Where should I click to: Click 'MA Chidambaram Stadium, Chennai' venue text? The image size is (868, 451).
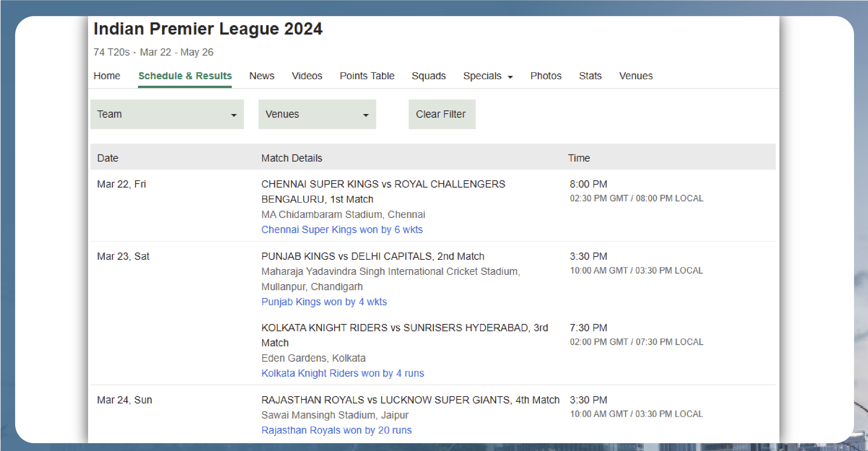(x=343, y=214)
